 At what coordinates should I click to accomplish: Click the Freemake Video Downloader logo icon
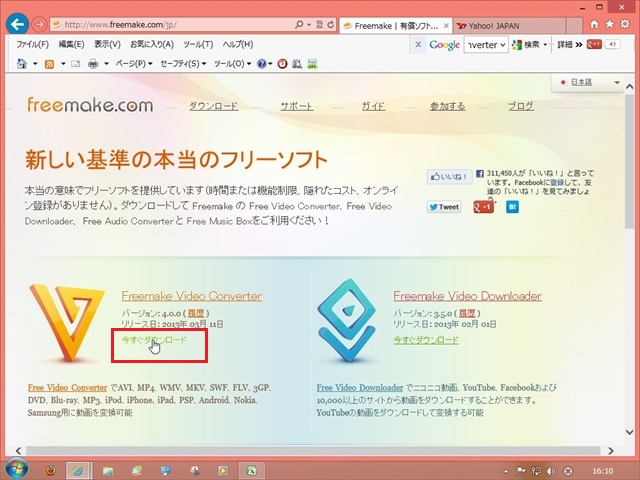[x=346, y=322]
